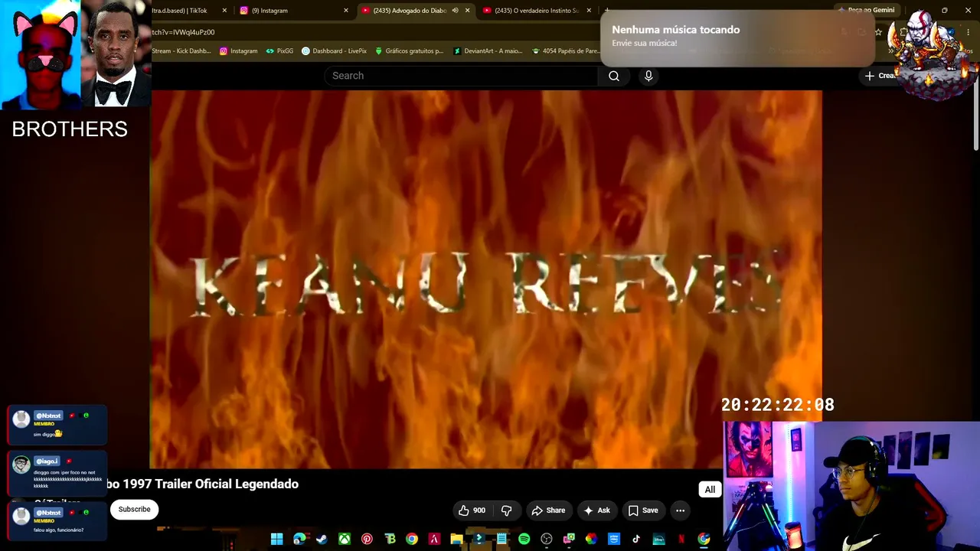
Task: Click the 900 like count
Action: [x=479, y=510]
